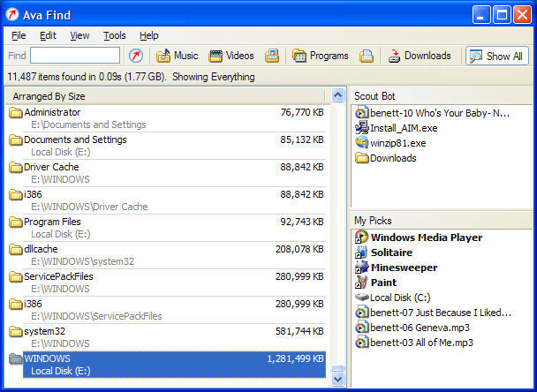Show Downloads filter results
This screenshot has width=537, height=392.
tap(420, 56)
